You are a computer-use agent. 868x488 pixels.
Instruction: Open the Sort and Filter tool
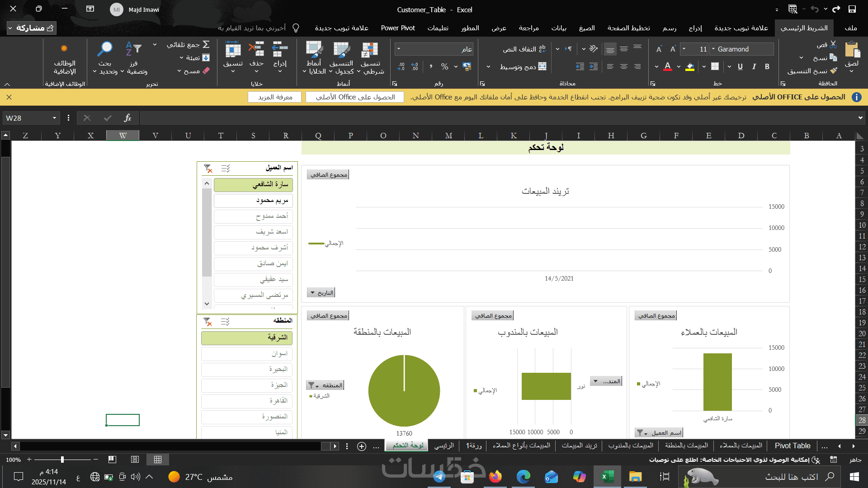(133, 49)
